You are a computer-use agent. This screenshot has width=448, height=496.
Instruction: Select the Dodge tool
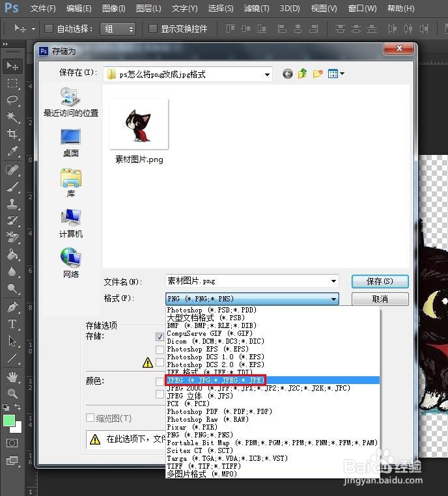tap(12, 288)
